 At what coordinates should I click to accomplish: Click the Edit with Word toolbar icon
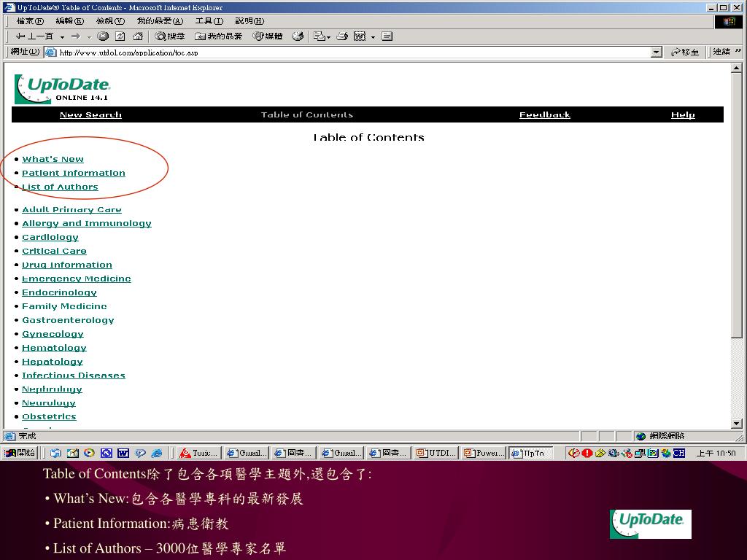coord(360,36)
